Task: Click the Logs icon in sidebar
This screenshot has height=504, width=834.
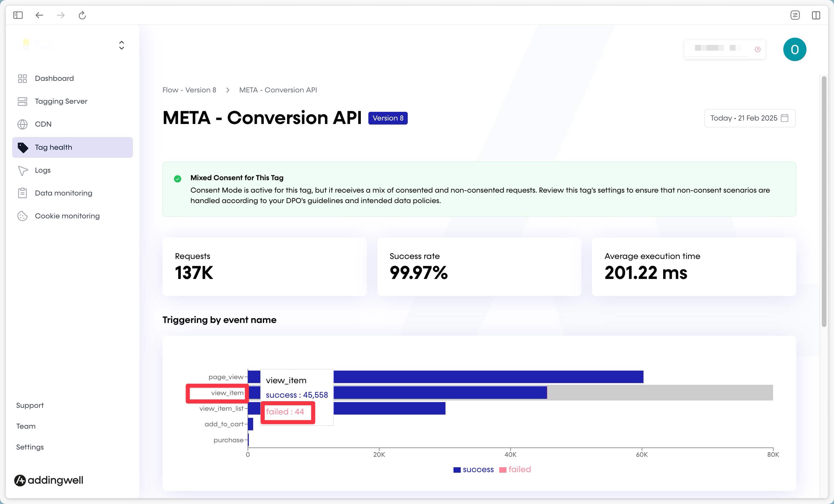Action: 22,170
